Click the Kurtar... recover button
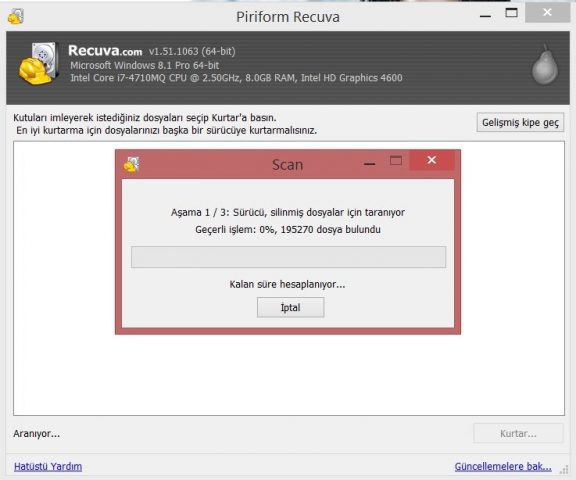Image resolution: width=576 pixels, height=480 pixels. (518, 433)
